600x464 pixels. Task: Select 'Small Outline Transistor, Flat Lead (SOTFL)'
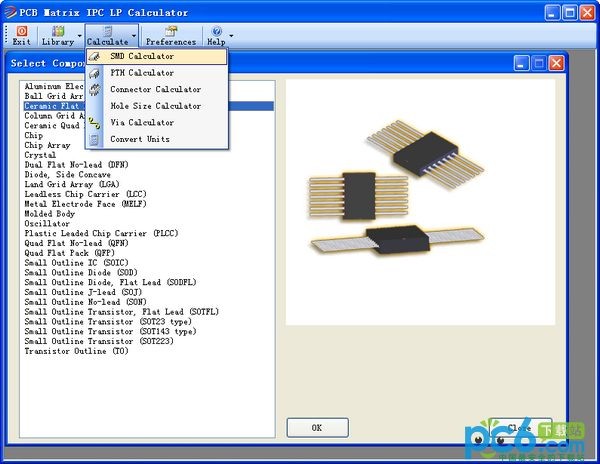[122, 312]
